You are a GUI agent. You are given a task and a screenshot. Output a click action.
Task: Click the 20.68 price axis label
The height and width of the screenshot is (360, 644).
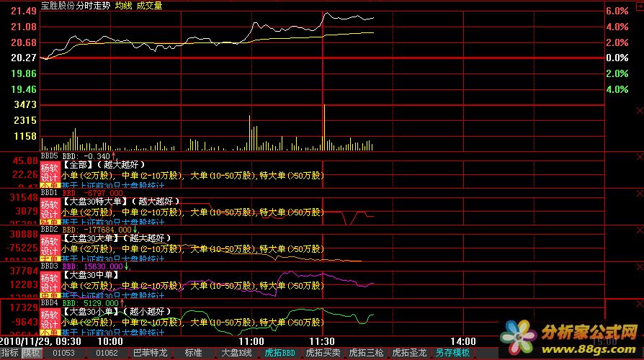click(24, 42)
